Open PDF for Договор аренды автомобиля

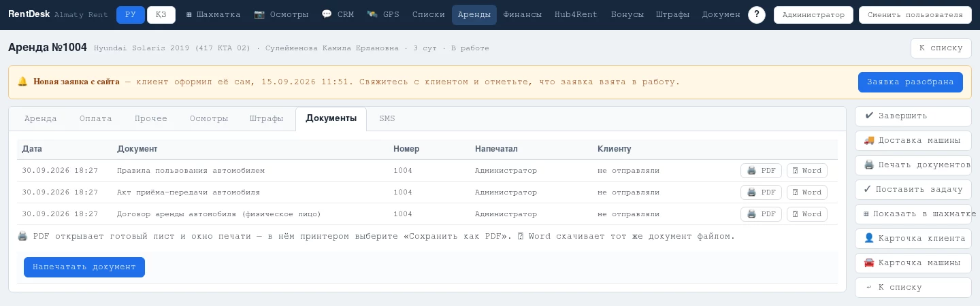click(761, 214)
